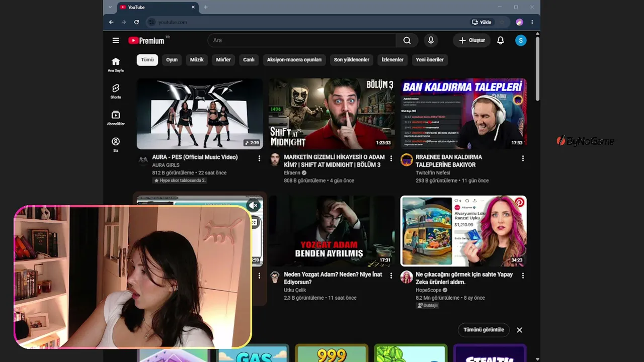644x362 pixels.
Task: Click the Yükle install button
Action: pyautogui.click(x=482, y=22)
